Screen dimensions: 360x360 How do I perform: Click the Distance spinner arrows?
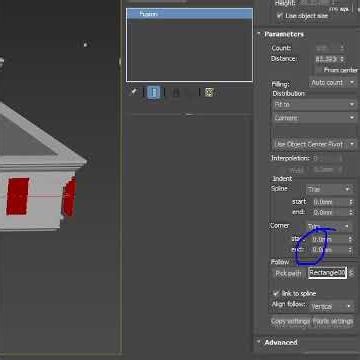pos(342,59)
